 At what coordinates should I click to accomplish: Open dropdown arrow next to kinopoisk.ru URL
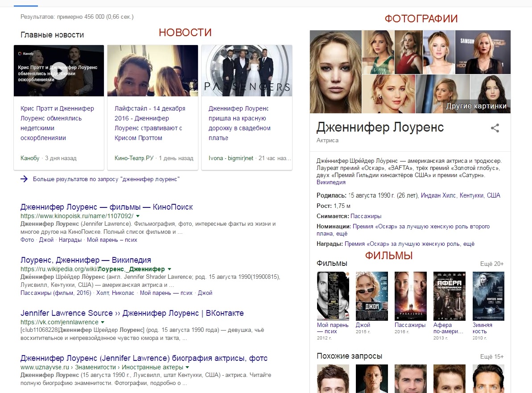137,216
